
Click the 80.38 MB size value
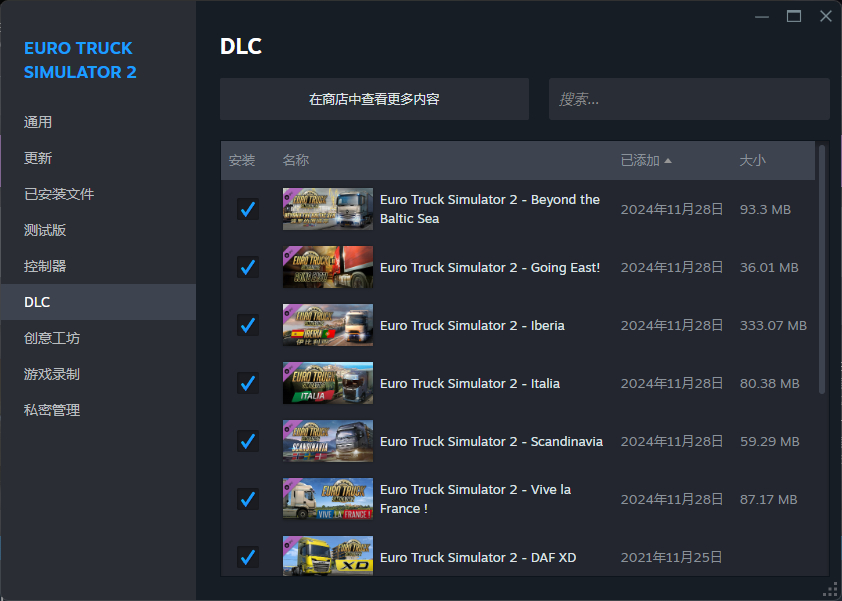click(770, 383)
